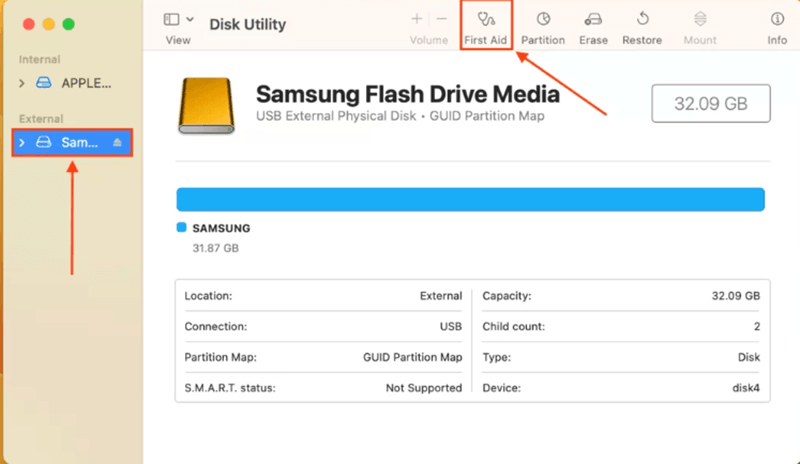Click the Samsung drive icon in sidebar
The image size is (800, 464).
coord(44,142)
